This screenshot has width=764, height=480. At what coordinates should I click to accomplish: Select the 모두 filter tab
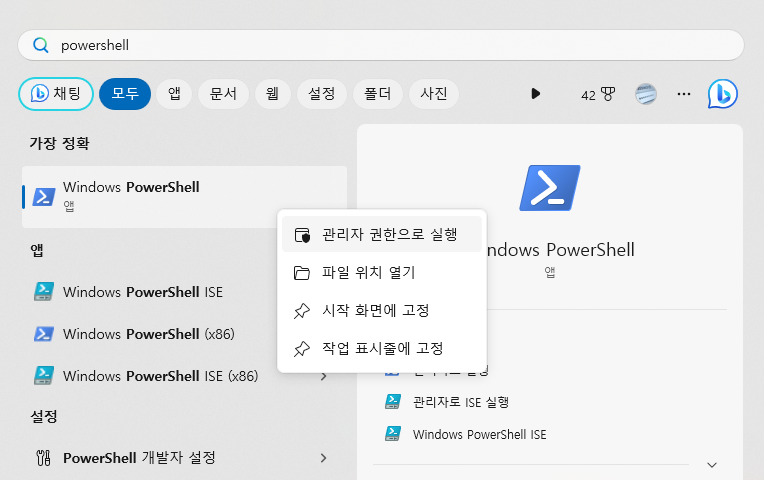125,94
